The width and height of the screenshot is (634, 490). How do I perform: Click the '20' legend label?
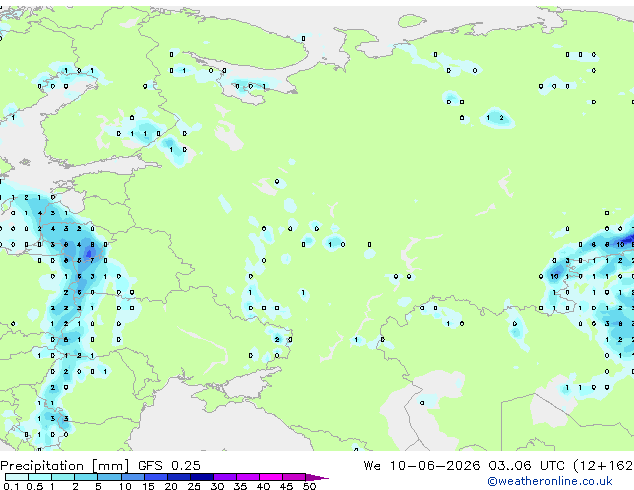(x=171, y=486)
